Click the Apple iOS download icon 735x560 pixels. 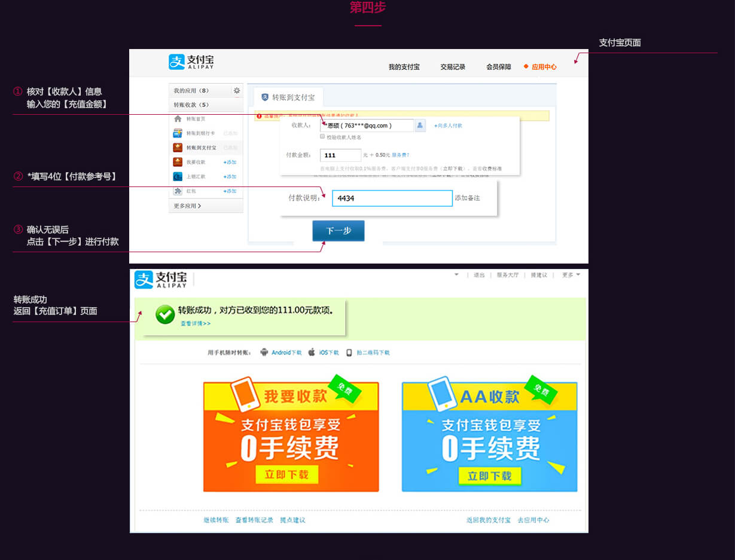[312, 353]
